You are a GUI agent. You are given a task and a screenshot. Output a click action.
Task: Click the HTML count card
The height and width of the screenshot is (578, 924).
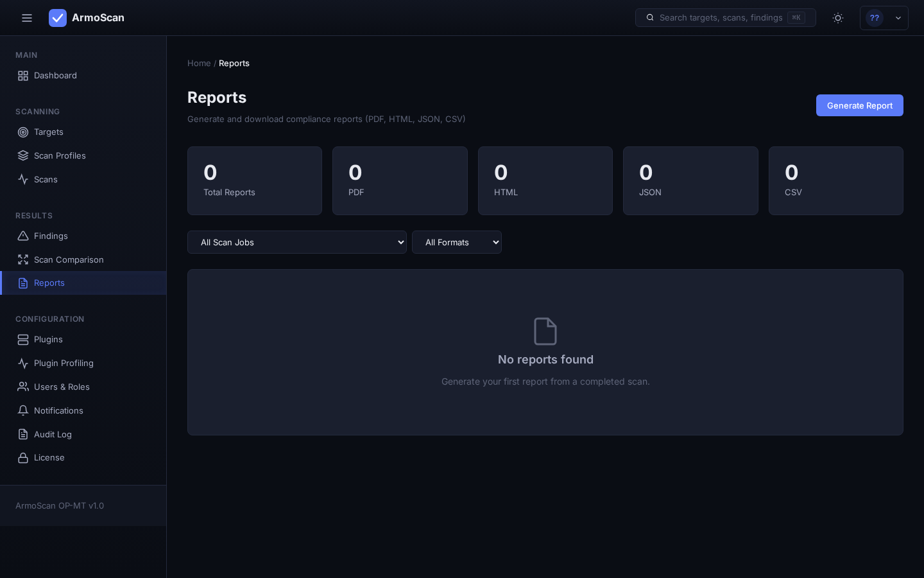click(545, 180)
